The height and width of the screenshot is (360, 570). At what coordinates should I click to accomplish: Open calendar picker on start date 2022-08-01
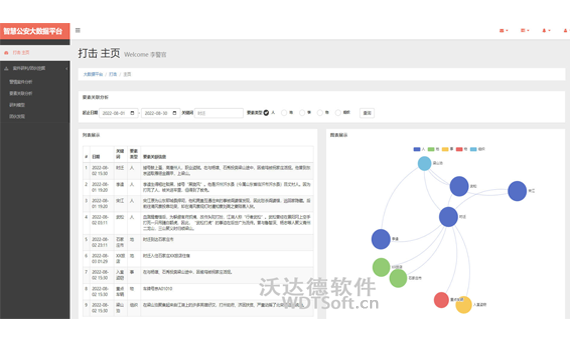132,113
